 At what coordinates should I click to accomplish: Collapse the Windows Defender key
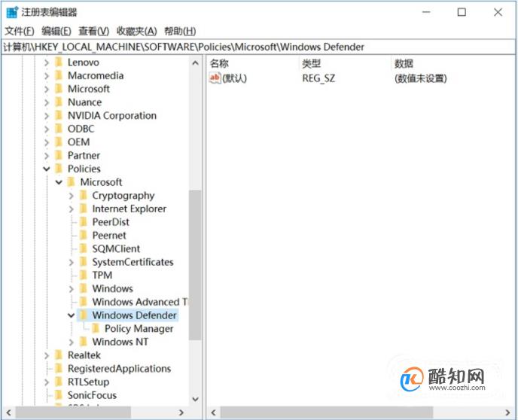pyautogui.click(x=71, y=315)
